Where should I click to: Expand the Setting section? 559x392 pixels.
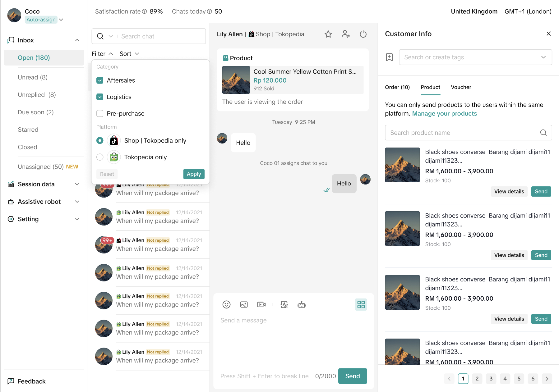pos(77,219)
